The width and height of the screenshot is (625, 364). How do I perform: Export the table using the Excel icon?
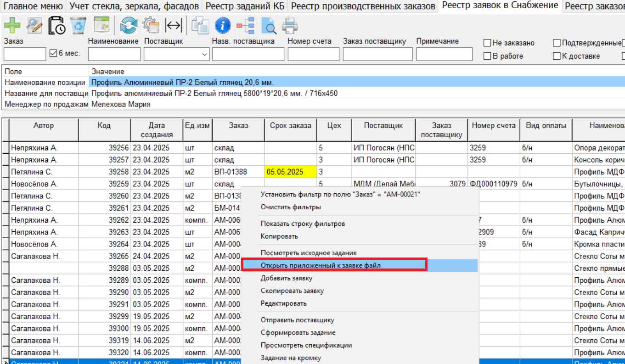tap(101, 25)
